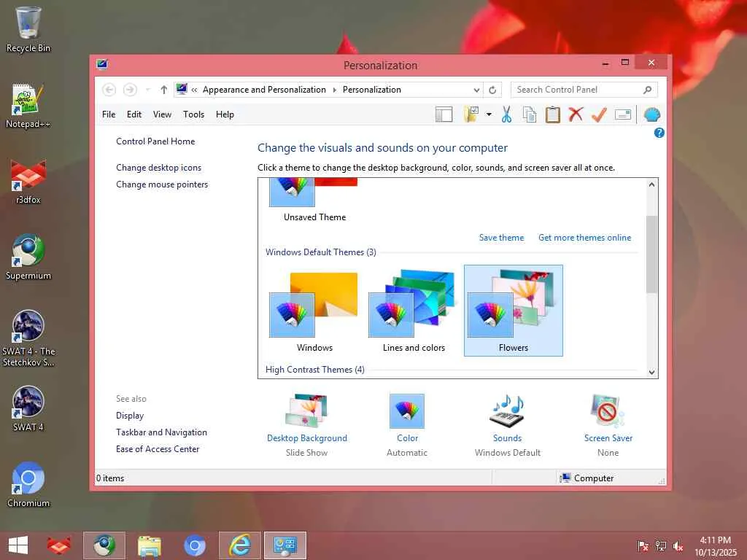Click the Properties card toolbar icon
Image resolution: width=747 pixels, height=560 pixels.
point(623,114)
